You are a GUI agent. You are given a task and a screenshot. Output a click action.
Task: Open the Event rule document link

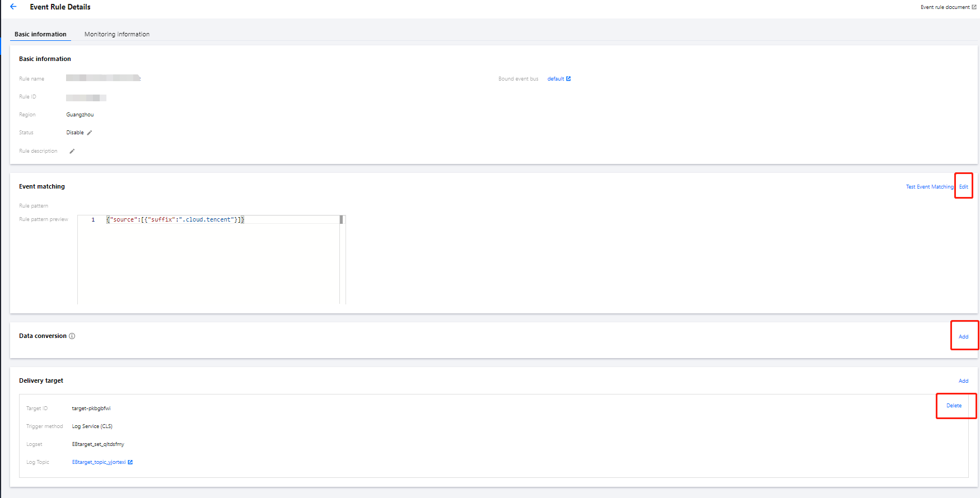click(945, 7)
